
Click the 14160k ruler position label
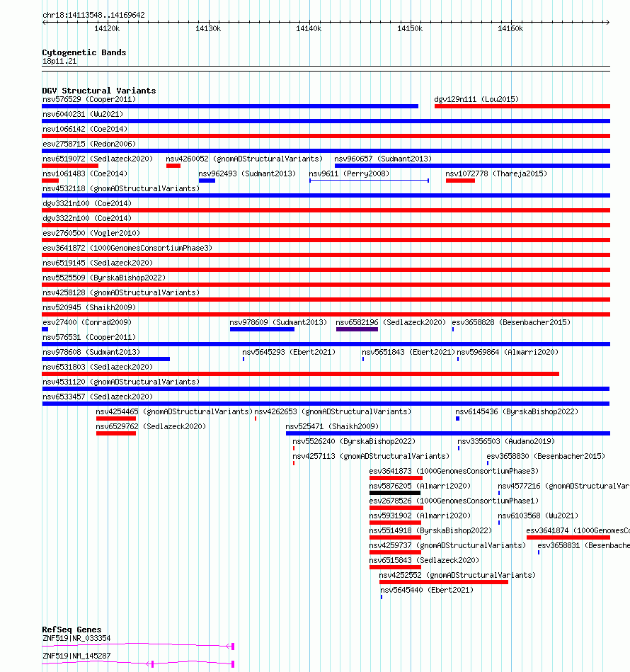click(x=510, y=29)
